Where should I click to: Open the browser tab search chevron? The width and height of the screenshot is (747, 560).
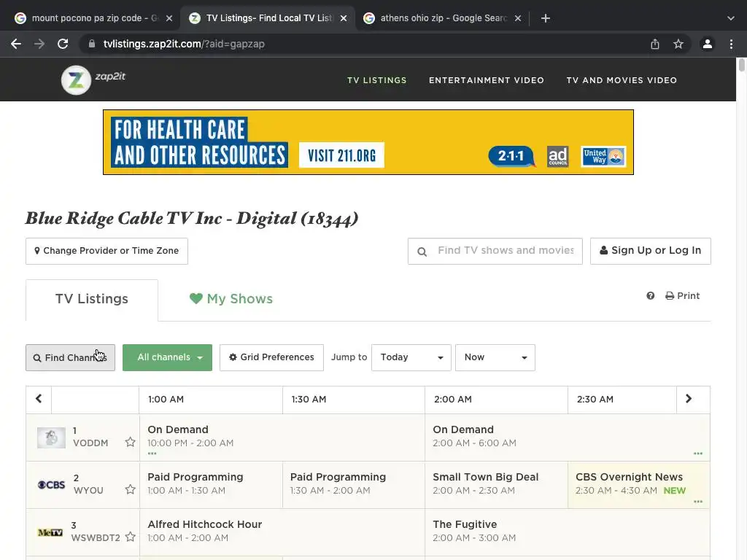(731, 18)
